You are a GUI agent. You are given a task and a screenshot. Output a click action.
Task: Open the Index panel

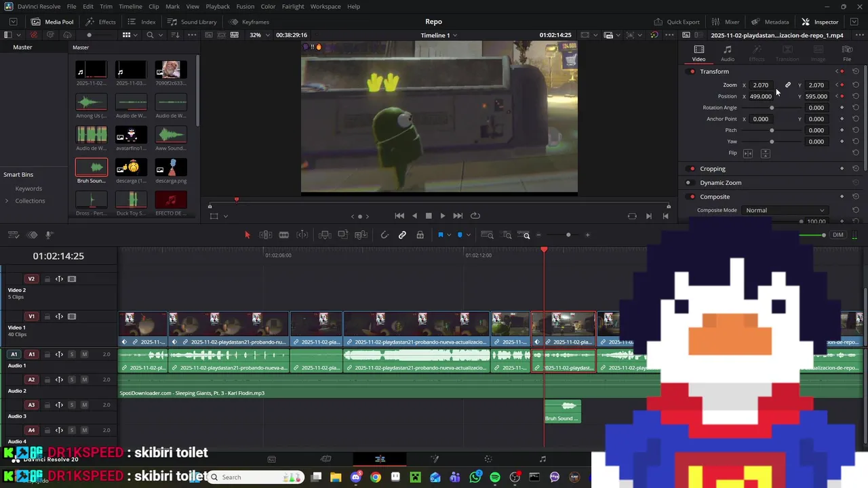coord(142,22)
